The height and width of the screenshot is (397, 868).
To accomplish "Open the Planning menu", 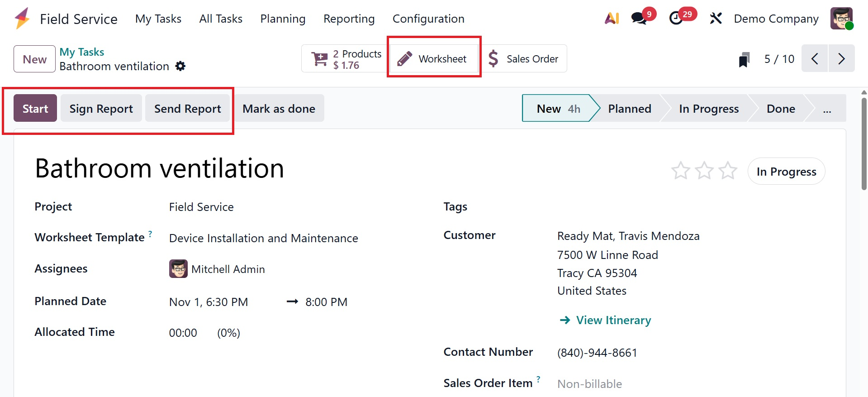I will point(283,19).
